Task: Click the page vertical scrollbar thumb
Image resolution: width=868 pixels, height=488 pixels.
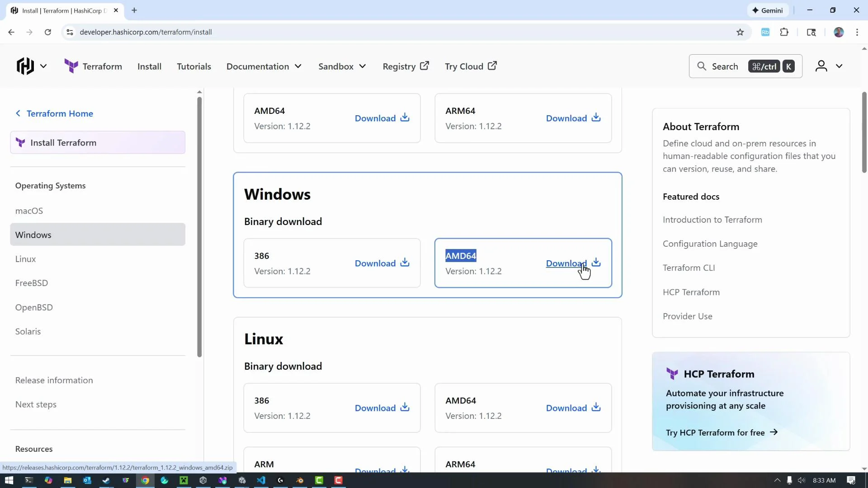Action: tap(864, 132)
